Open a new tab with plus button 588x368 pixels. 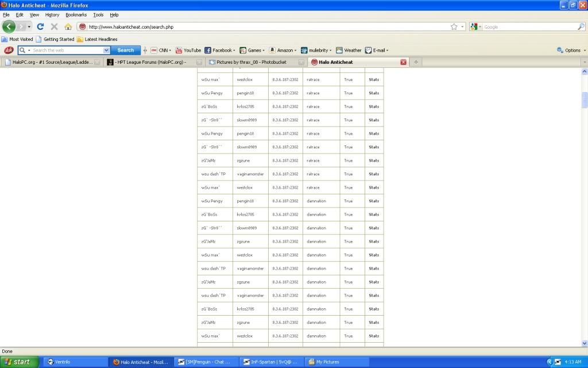pyautogui.click(x=416, y=62)
